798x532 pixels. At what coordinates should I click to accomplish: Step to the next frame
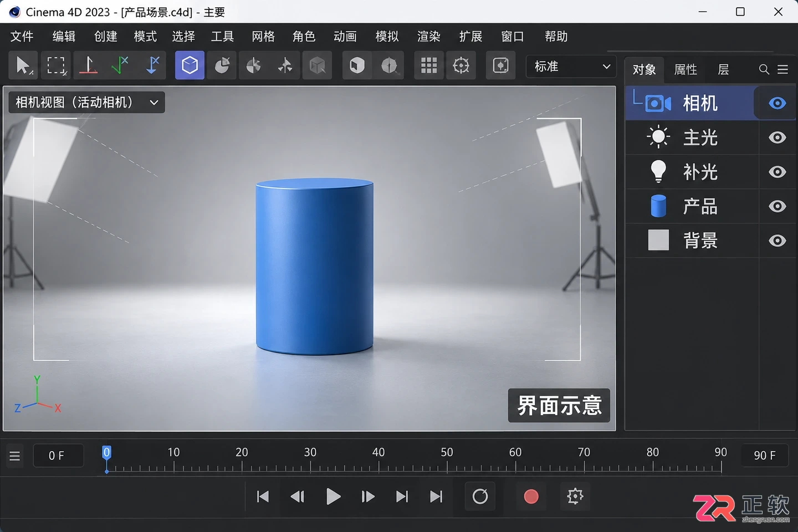click(x=367, y=497)
